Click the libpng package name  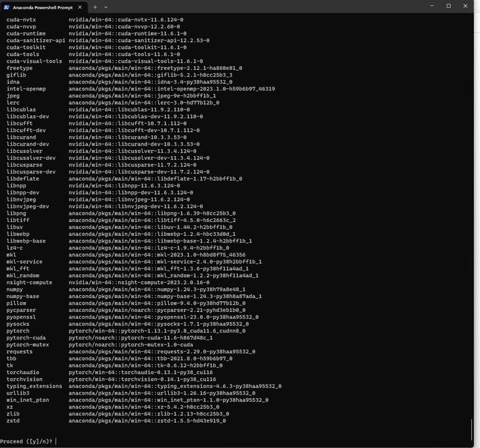click(x=16, y=213)
